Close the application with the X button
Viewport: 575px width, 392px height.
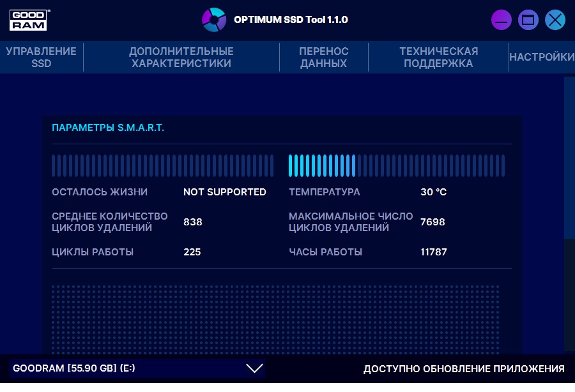(555, 20)
